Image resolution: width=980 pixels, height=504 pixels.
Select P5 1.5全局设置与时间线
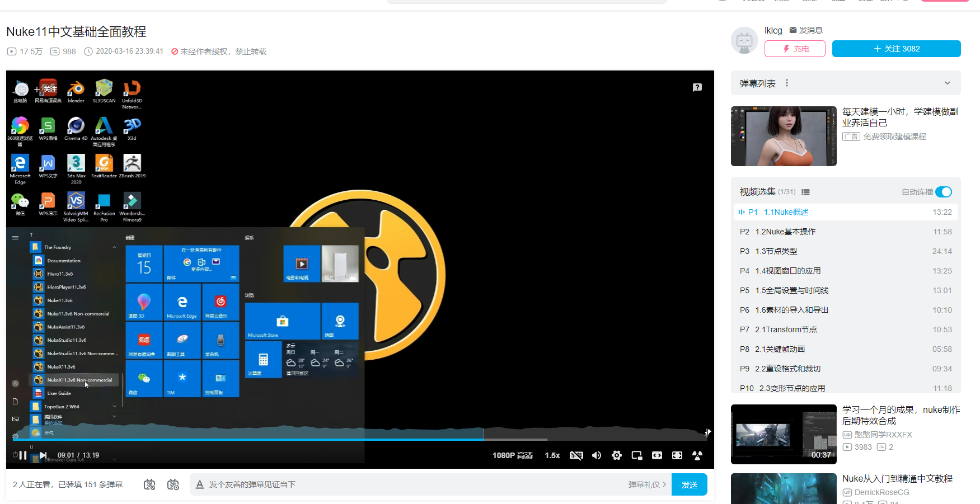(846, 290)
